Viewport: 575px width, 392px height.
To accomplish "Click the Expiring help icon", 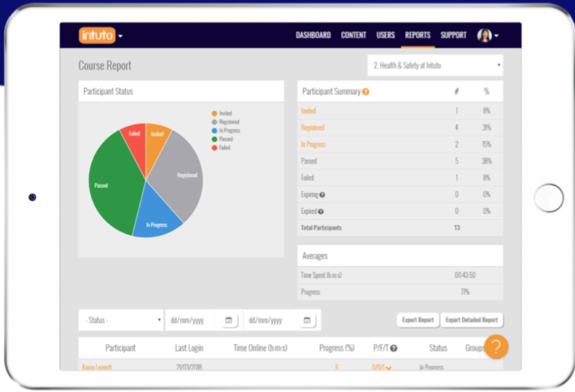I will coord(322,195).
